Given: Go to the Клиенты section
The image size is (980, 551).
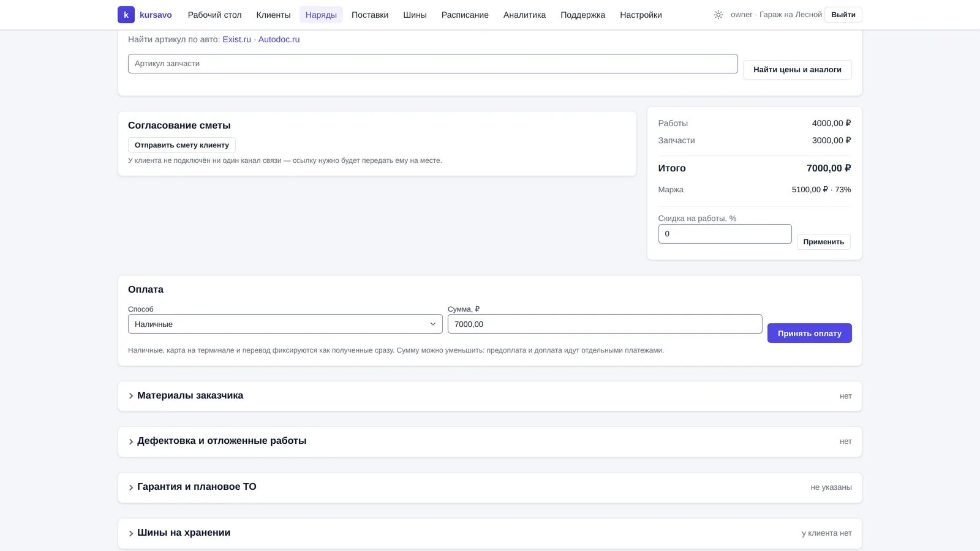Looking at the screenshot, I should [273, 15].
